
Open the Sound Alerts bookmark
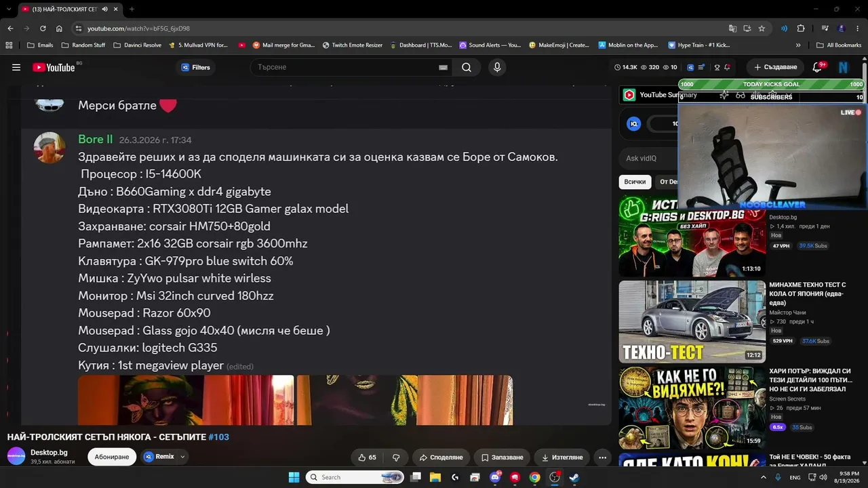tap(490, 45)
